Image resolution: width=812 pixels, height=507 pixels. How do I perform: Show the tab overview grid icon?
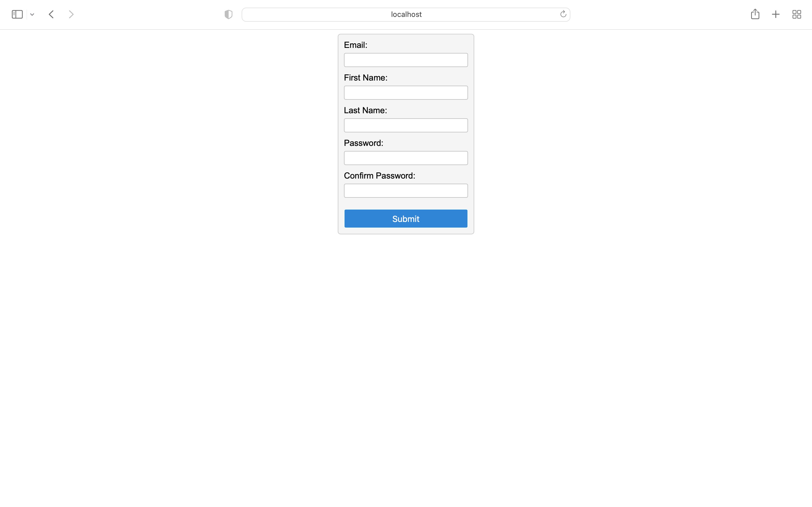coord(796,14)
